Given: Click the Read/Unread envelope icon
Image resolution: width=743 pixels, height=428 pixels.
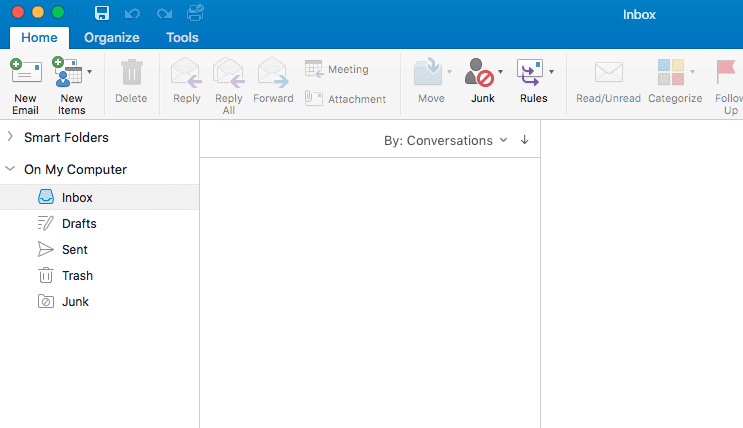Looking at the screenshot, I should point(609,73).
